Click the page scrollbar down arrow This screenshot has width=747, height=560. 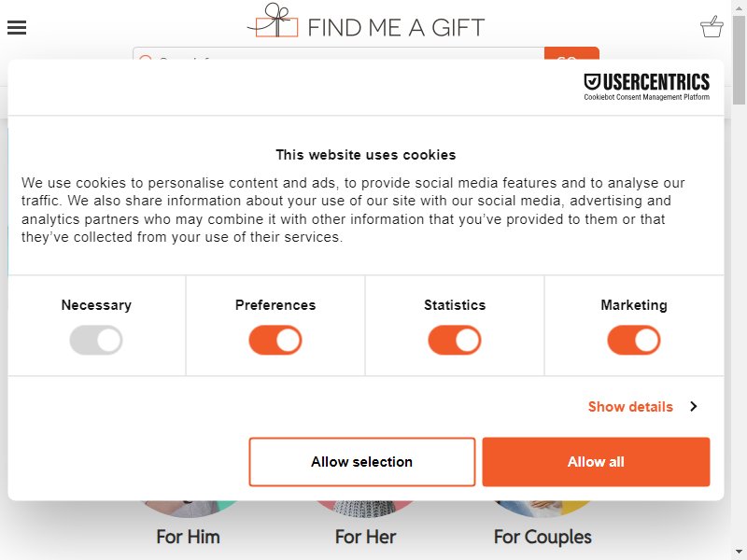click(x=739, y=553)
